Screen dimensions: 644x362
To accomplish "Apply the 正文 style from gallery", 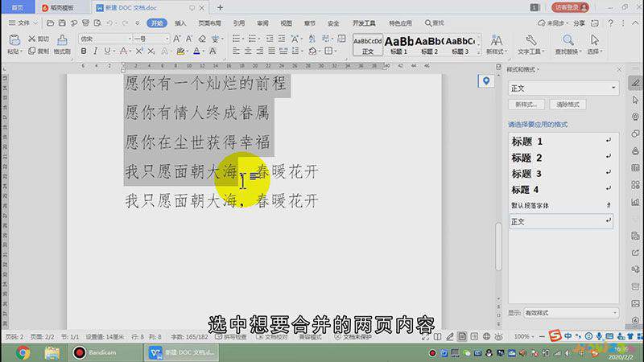I will [368, 44].
